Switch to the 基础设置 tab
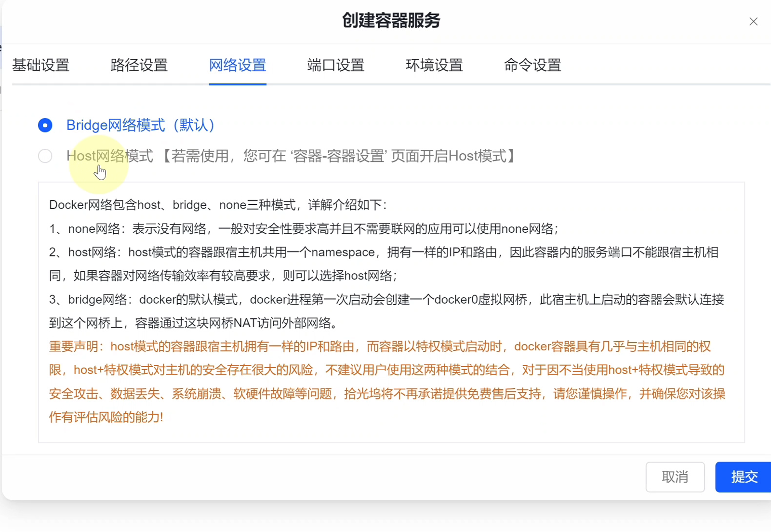 (41, 65)
